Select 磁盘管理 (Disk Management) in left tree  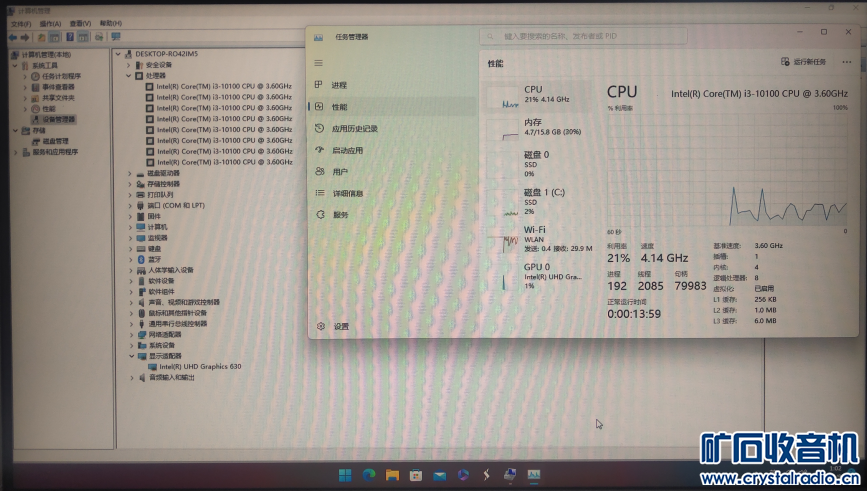point(56,141)
